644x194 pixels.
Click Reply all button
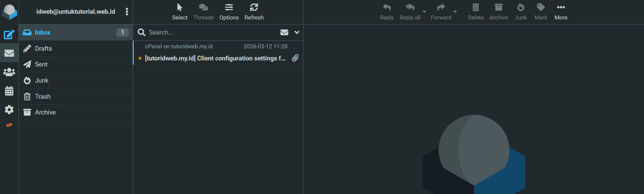pos(410,12)
